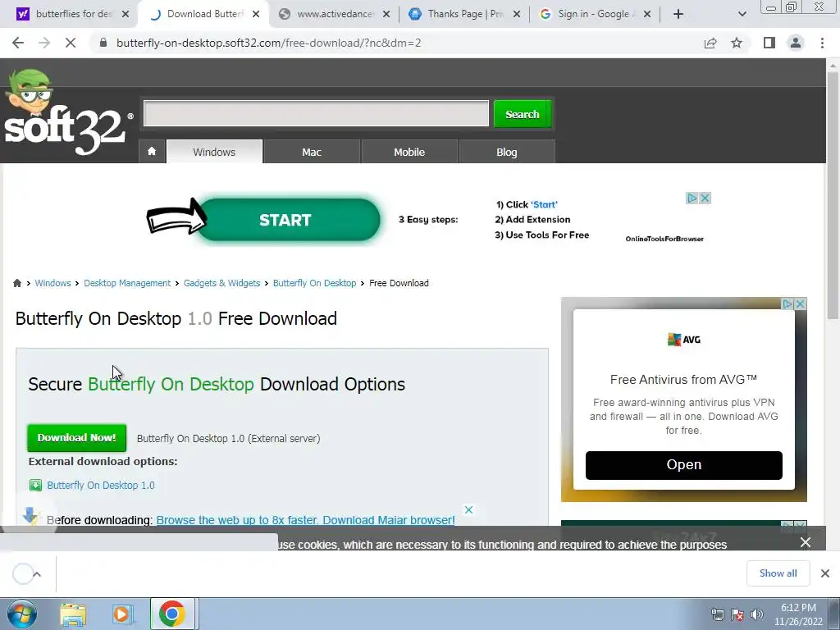The image size is (840, 630).
Task: Close the AVG ad with its X icon
Action: click(x=801, y=304)
